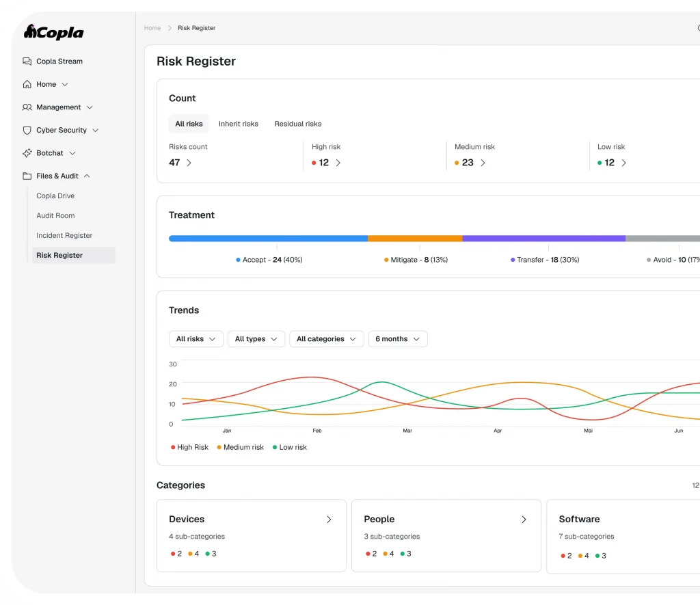Open the All risks trends dropdown
The width and height of the screenshot is (700, 605).
196,339
